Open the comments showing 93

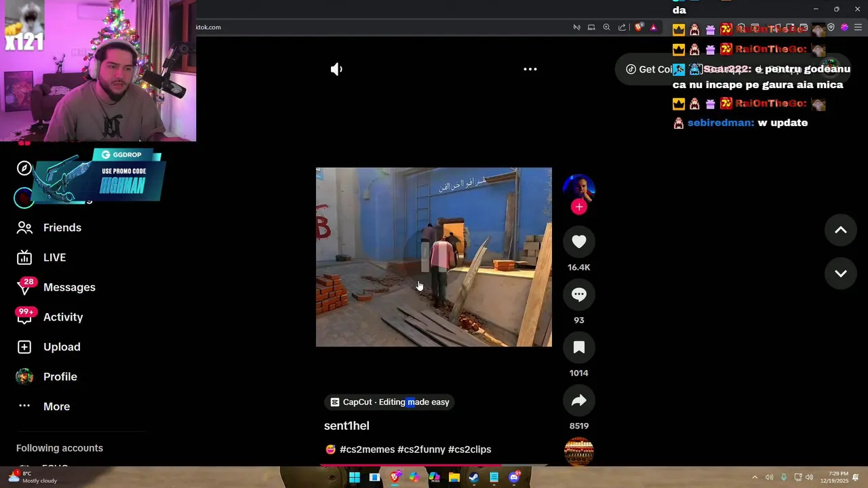[579, 294]
